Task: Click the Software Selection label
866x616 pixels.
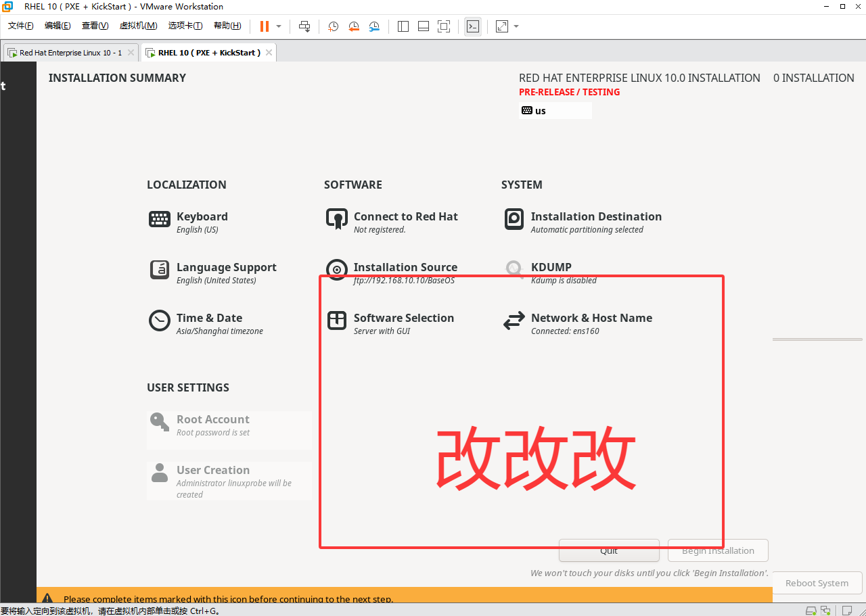Action: [x=404, y=318]
